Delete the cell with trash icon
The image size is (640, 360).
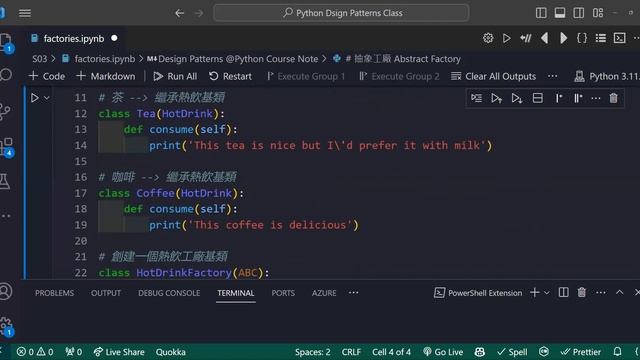point(613,98)
